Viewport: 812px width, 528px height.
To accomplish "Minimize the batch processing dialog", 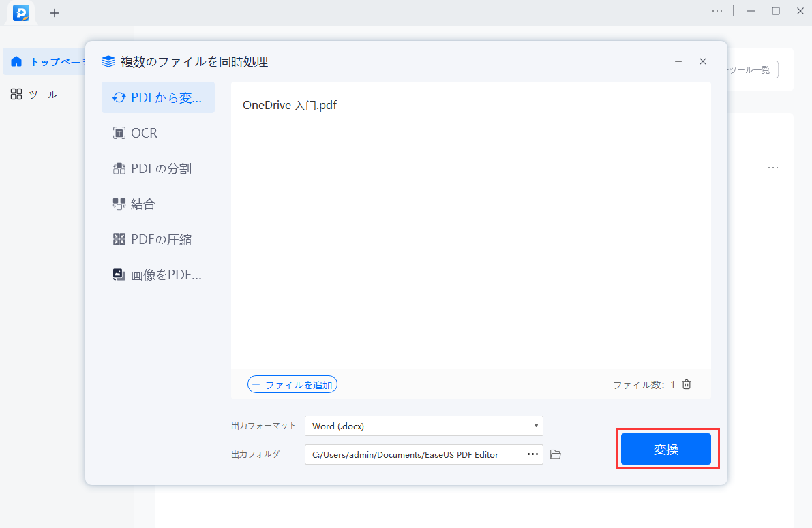I will pos(678,61).
